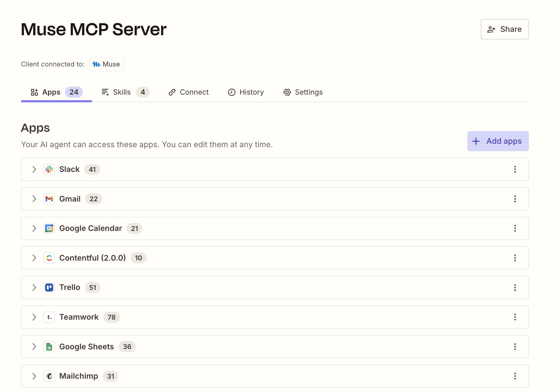553x392 pixels.
Task: Expand the Teamwork row chevron
Action: coord(34,317)
